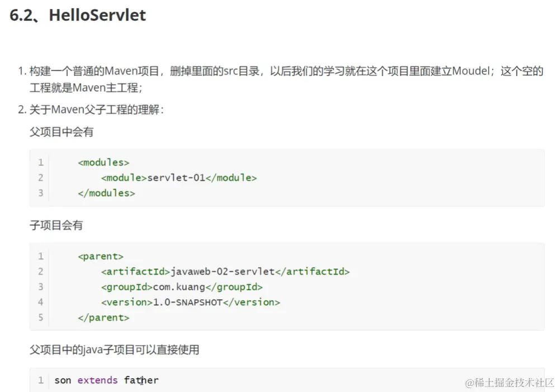558x392 pixels.
Task: Click line number 2 beside the servlet-01 module line
Action: tap(40, 178)
